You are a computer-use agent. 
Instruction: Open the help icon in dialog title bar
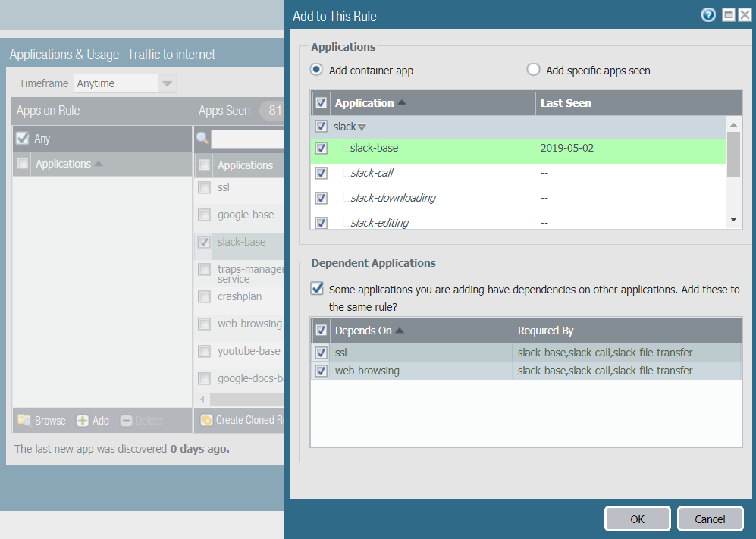[x=708, y=15]
